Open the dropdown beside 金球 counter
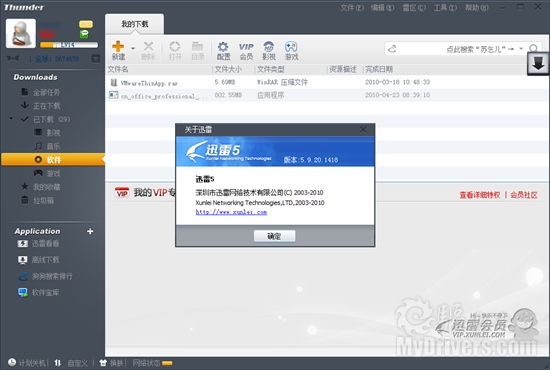 [96, 59]
